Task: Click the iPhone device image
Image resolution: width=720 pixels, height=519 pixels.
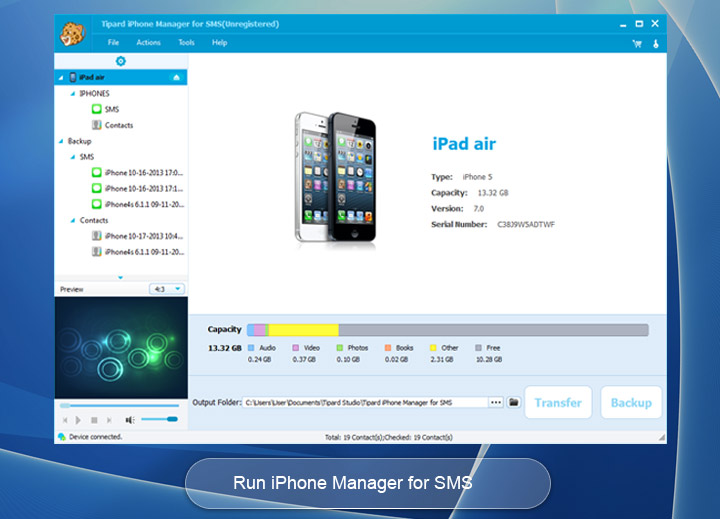Action: (x=335, y=177)
